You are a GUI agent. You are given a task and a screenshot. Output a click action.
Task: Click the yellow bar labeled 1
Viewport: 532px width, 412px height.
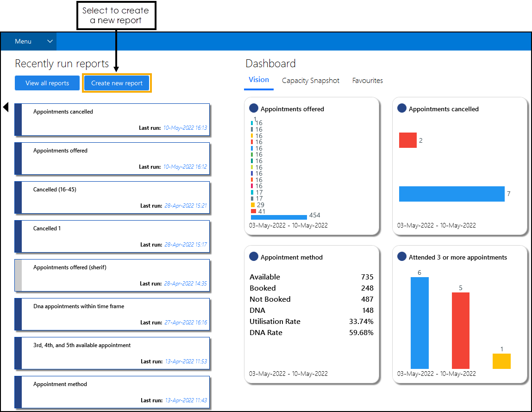coord(501,361)
